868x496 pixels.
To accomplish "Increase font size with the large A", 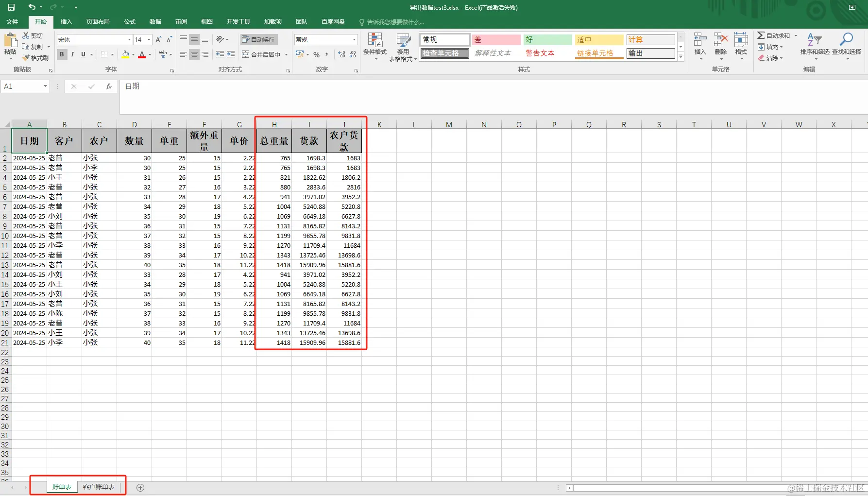I will click(x=158, y=39).
